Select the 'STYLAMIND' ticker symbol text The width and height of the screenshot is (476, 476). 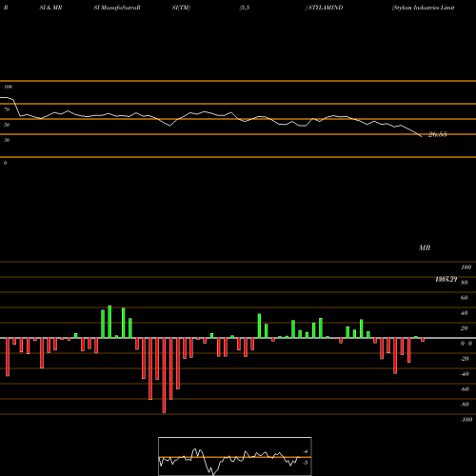point(326,8)
